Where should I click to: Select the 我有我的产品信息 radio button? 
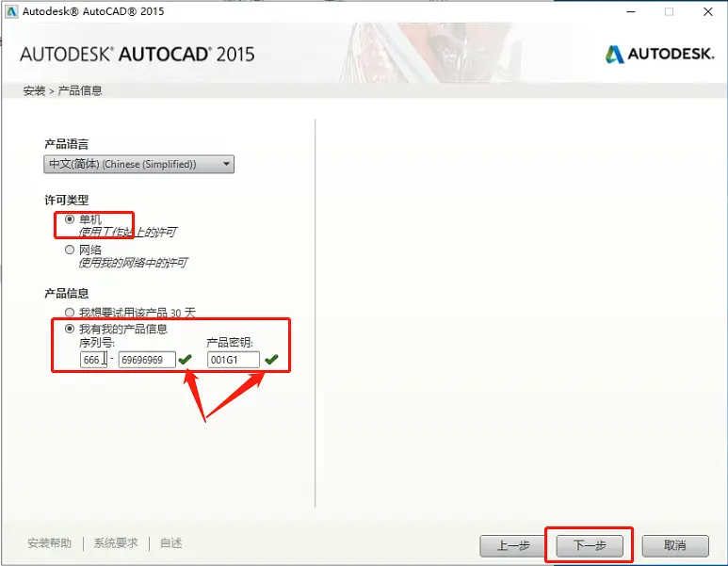point(70,329)
